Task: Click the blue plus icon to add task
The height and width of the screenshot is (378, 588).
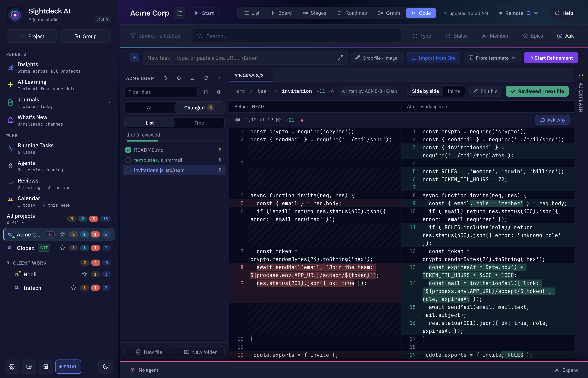Action: 135,58
